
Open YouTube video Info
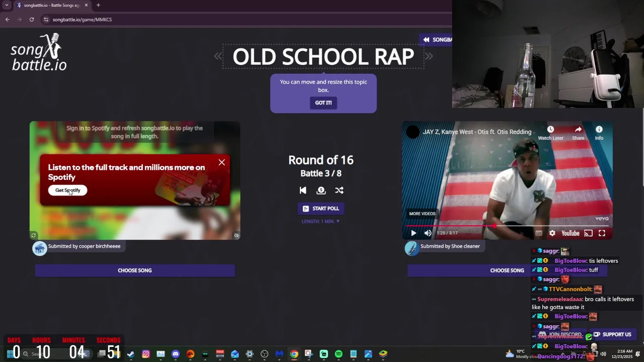click(599, 133)
